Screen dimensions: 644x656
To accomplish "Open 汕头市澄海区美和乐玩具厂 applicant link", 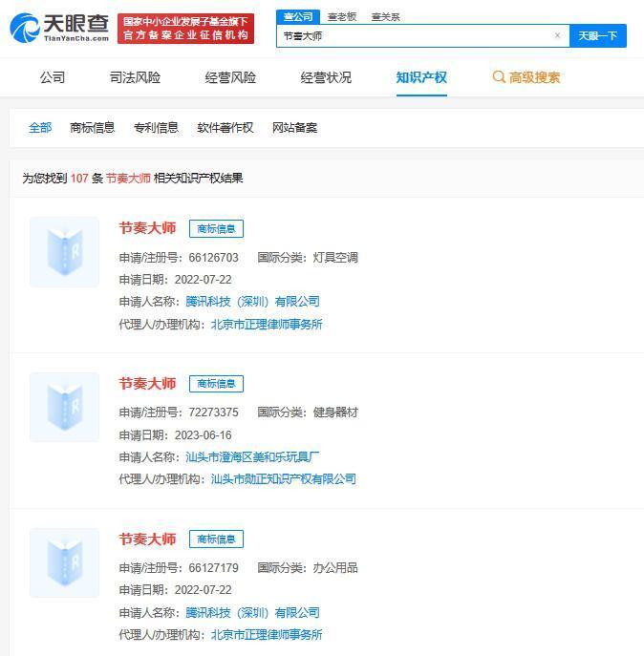I will pos(252,456).
